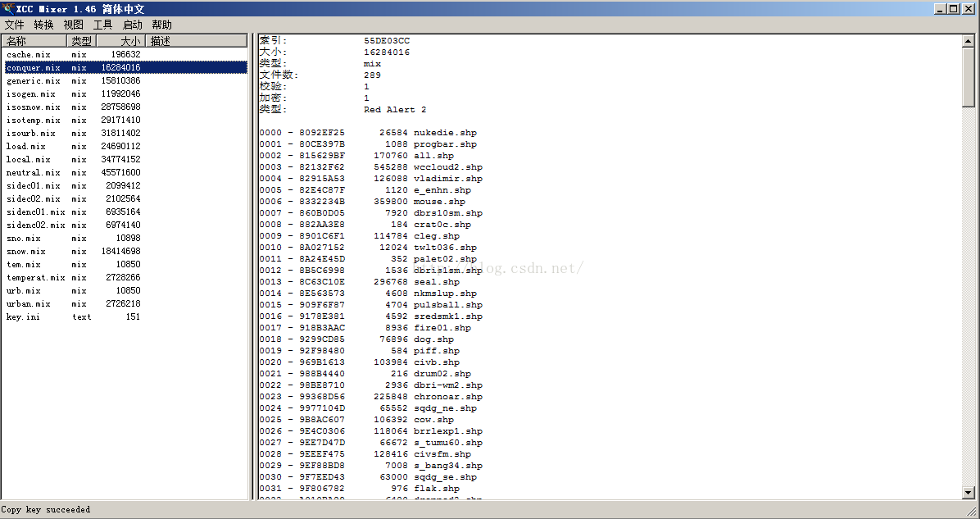Open the 启动 menu
The height and width of the screenshot is (519, 980).
click(133, 25)
